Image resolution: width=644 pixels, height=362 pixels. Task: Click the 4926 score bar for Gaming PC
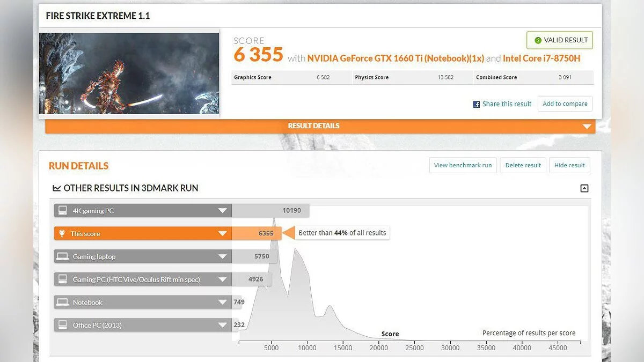[252, 279]
